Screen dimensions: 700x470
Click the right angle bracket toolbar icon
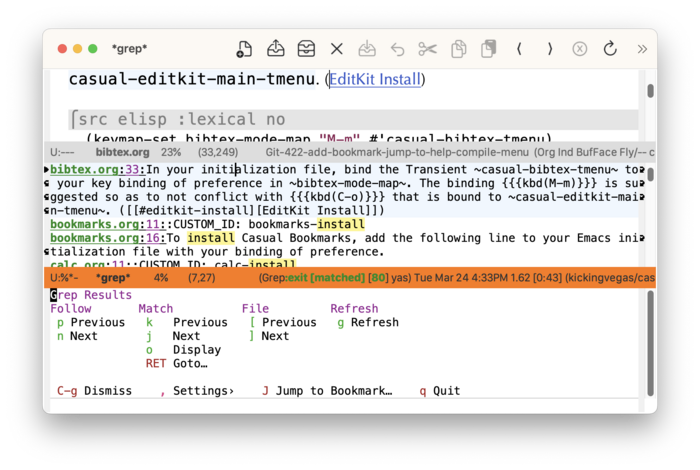(550, 49)
